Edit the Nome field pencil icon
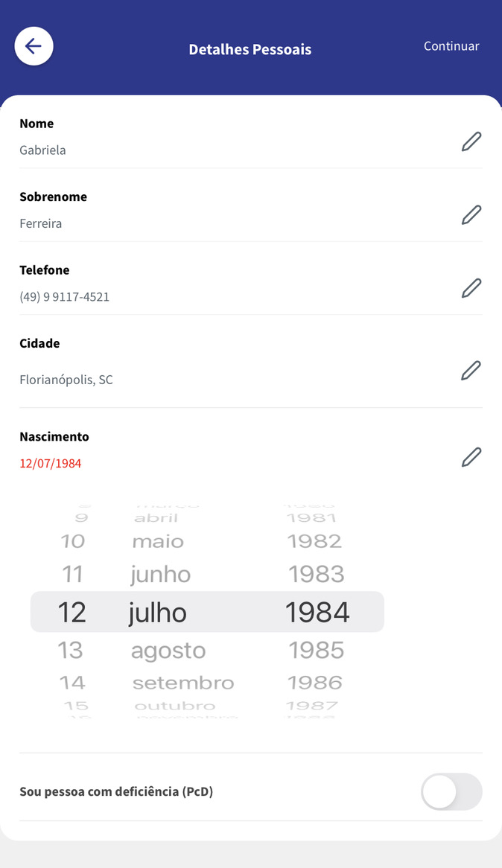The height and width of the screenshot is (868, 502). coord(471,141)
